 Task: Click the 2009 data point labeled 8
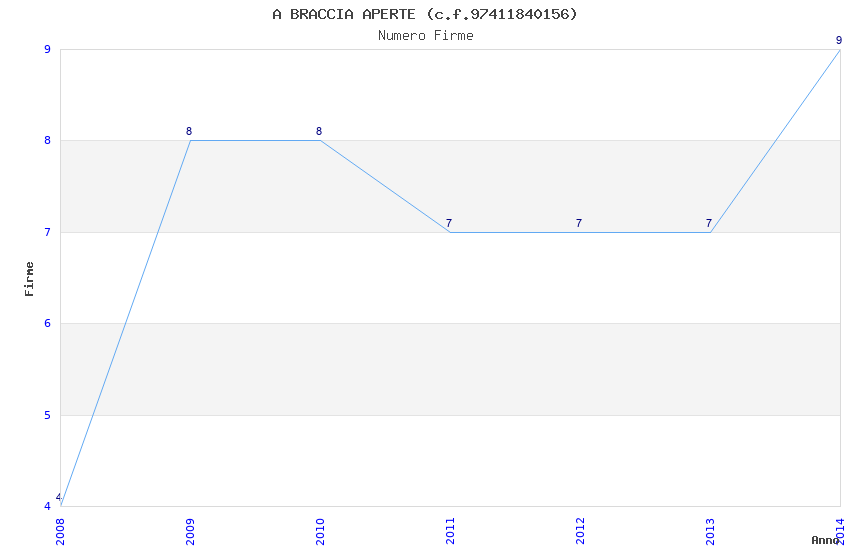190,140
